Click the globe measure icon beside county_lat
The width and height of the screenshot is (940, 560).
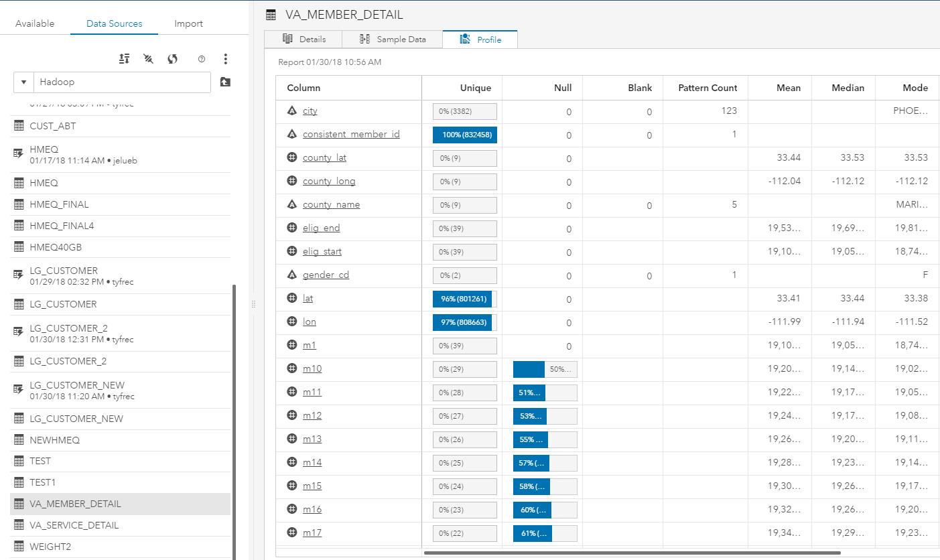tap(290, 157)
